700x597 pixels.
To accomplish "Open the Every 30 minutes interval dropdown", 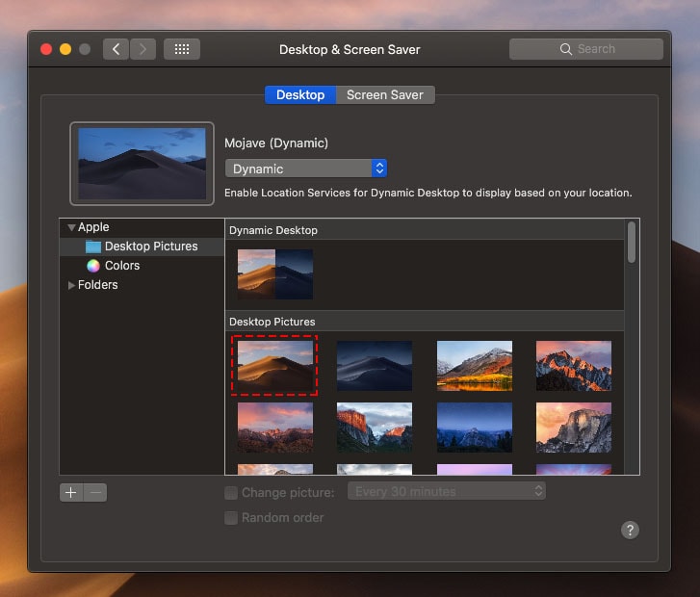I will (447, 491).
